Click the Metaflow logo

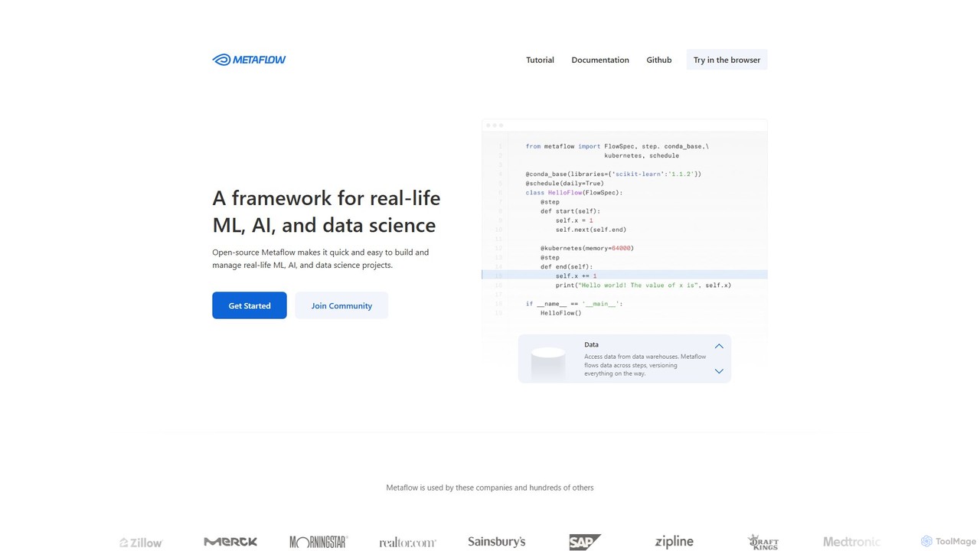pyautogui.click(x=249, y=60)
